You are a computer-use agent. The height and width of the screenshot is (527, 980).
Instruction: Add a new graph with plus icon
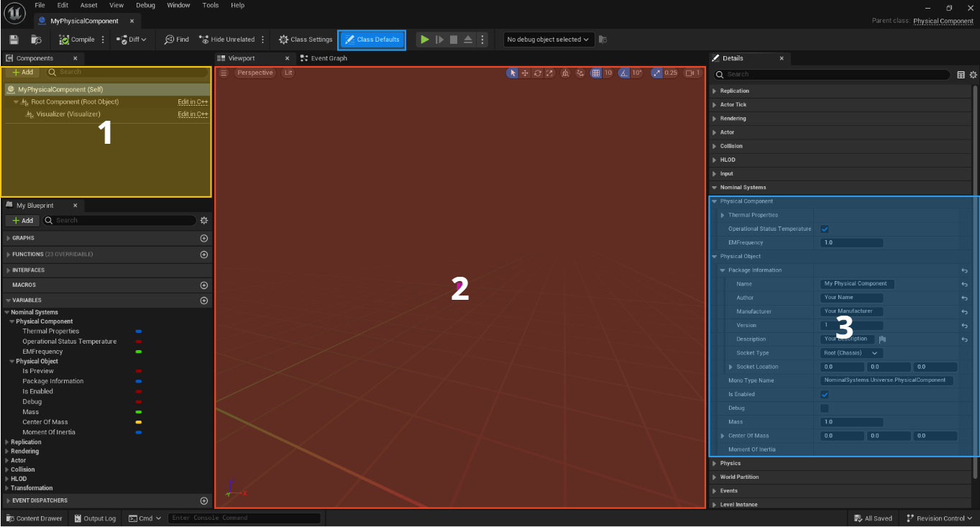click(x=203, y=238)
